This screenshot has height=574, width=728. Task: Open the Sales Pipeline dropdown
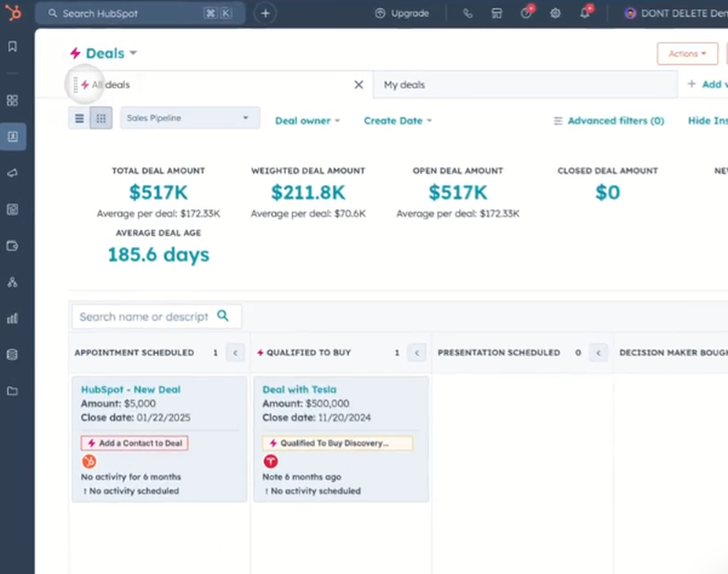point(190,118)
